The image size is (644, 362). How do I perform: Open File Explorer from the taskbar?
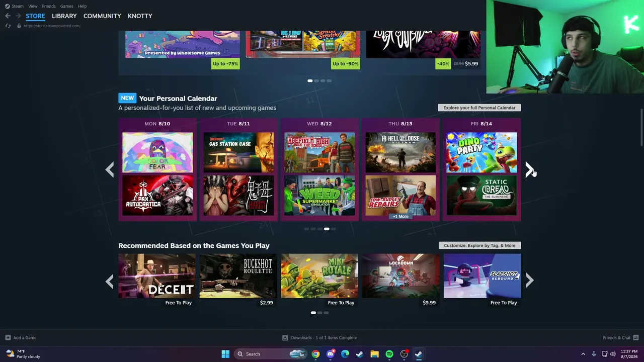point(374,354)
